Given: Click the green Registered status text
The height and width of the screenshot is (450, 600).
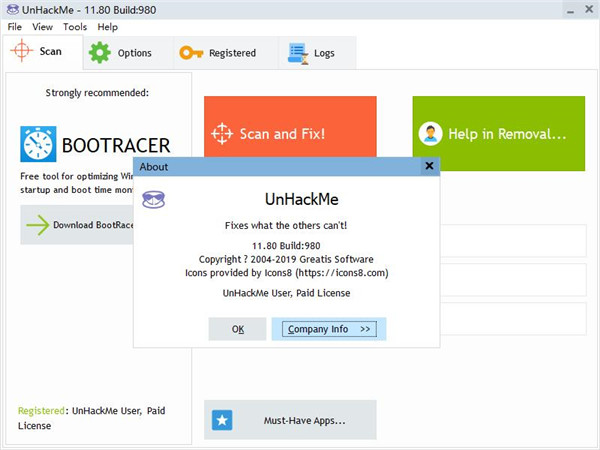Looking at the screenshot, I should tap(41, 411).
